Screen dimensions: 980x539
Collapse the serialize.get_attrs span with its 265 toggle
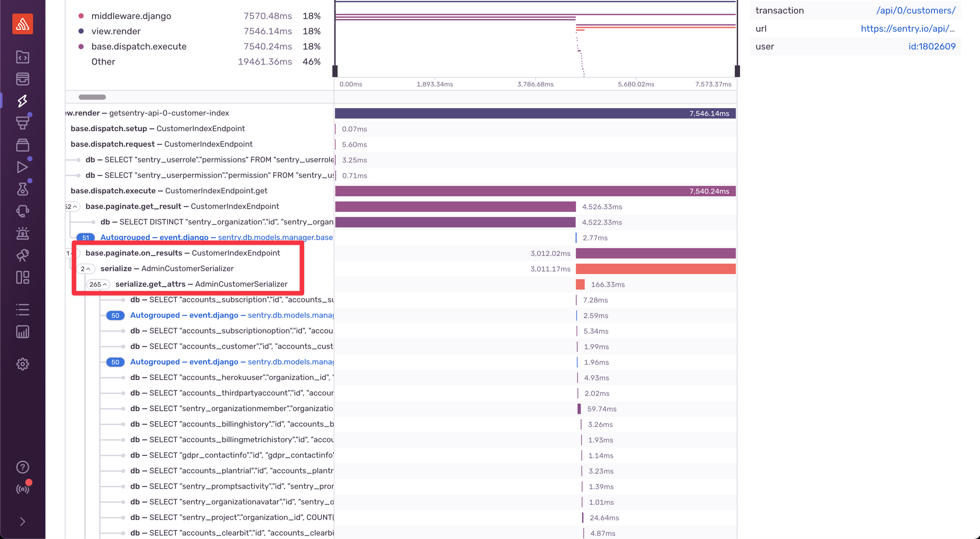pos(98,284)
